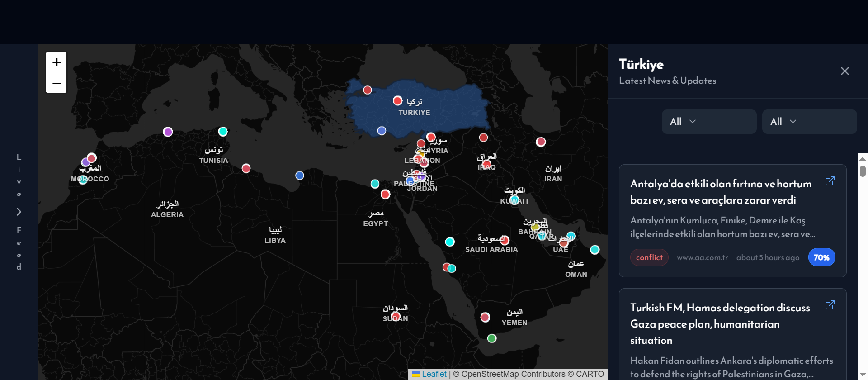The height and width of the screenshot is (380, 868).
Task: Select cyan marker in western Saudi Arabia
Action: point(450,242)
